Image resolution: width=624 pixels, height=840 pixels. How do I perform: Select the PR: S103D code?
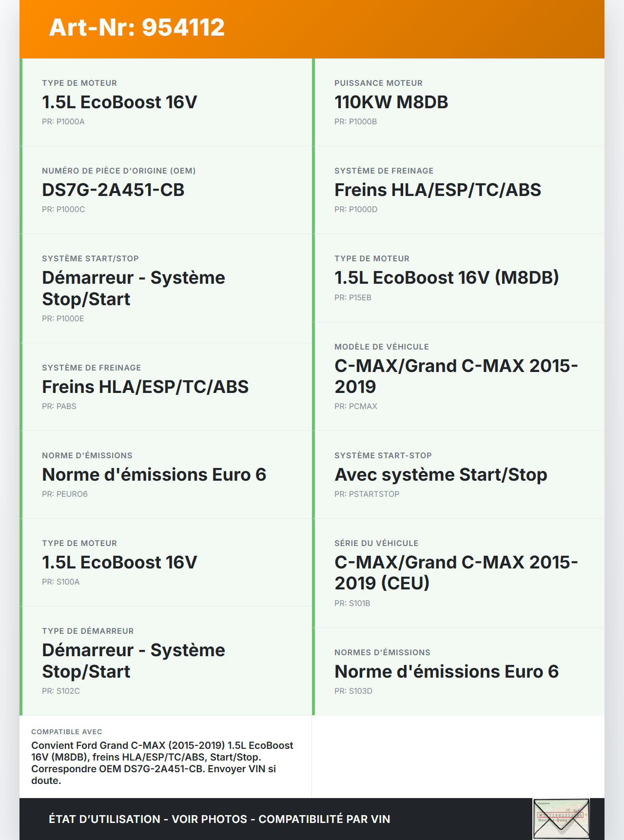353,691
